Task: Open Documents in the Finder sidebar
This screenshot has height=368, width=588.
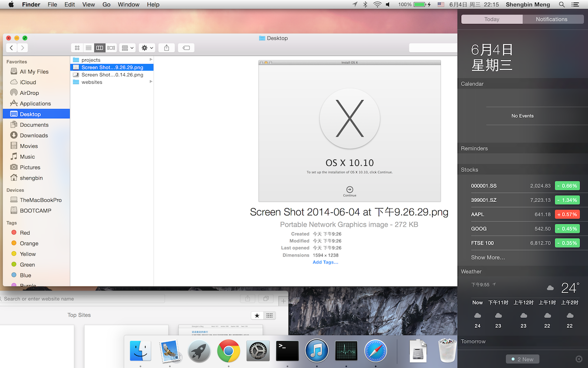Action: point(36,125)
